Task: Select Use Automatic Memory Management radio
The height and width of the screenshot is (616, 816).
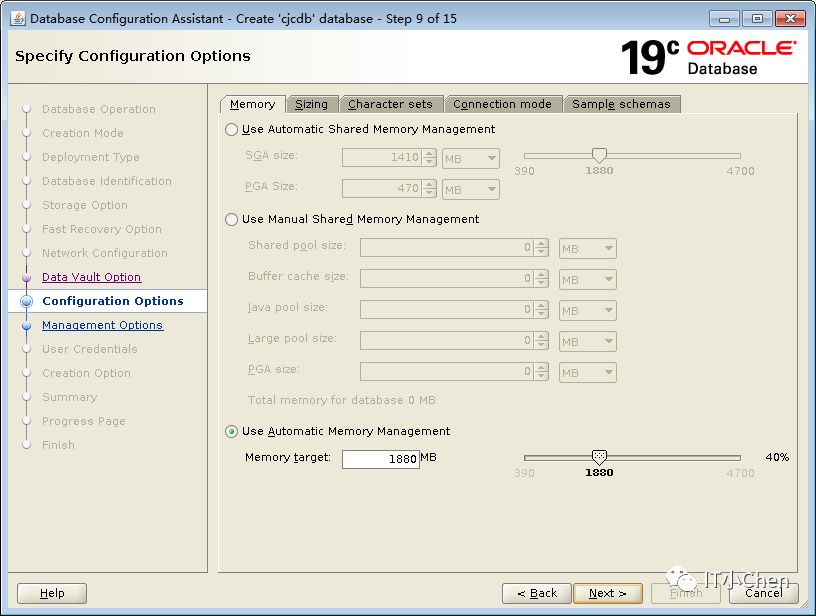Action: [x=232, y=431]
